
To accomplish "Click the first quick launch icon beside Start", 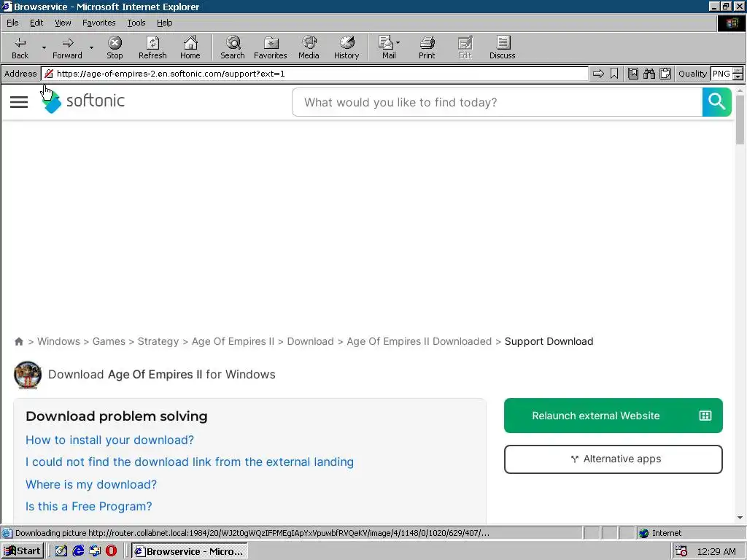I will [61, 551].
